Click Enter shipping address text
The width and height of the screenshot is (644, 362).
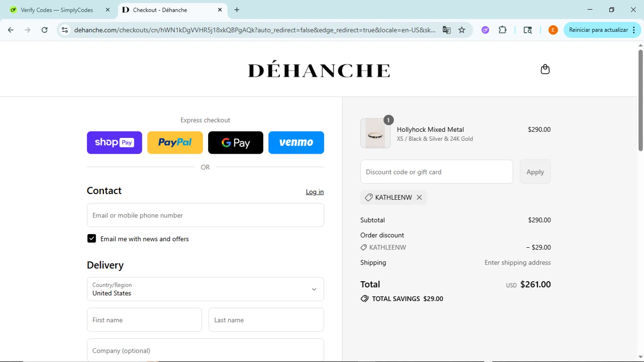[x=517, y=263]
